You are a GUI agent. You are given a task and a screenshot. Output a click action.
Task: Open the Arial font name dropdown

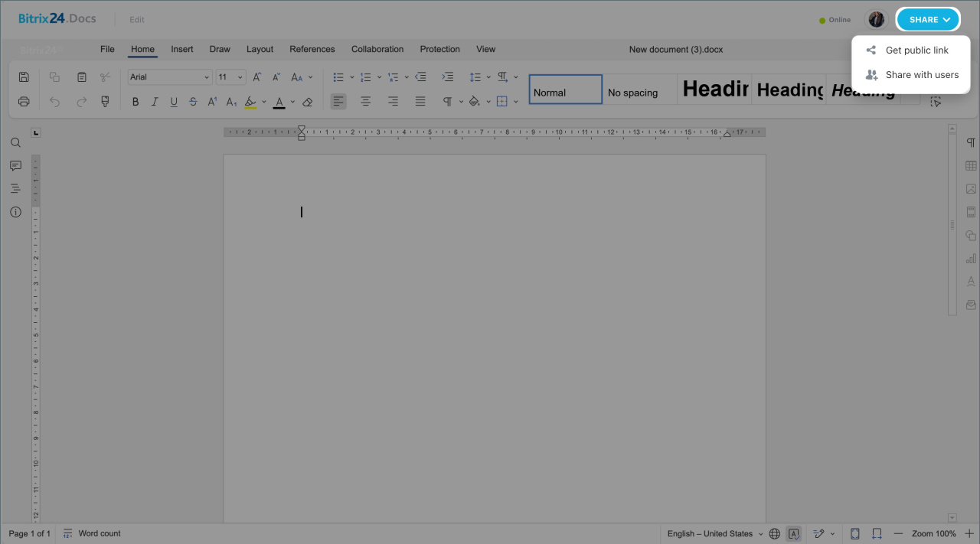point(169,77)
